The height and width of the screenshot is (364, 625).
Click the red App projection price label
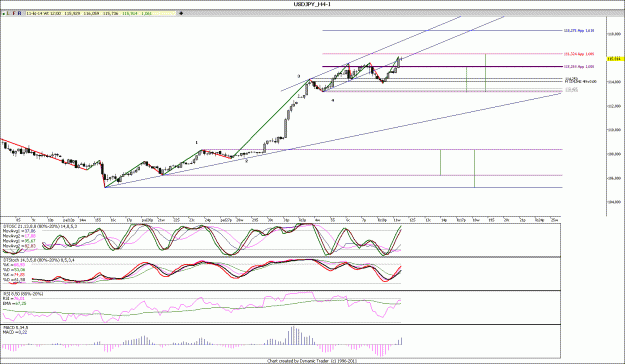tap(579, 54)
